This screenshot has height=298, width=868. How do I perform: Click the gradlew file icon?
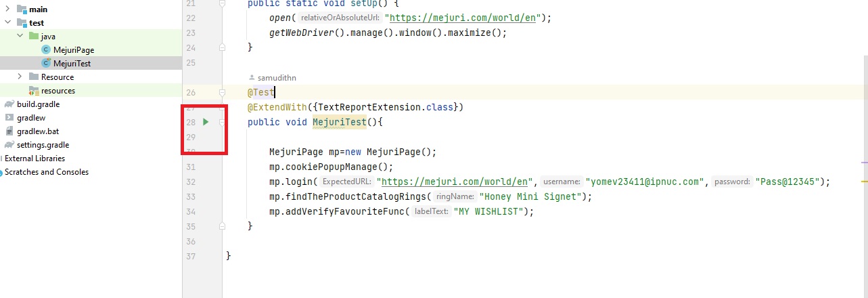pos(9,117)
